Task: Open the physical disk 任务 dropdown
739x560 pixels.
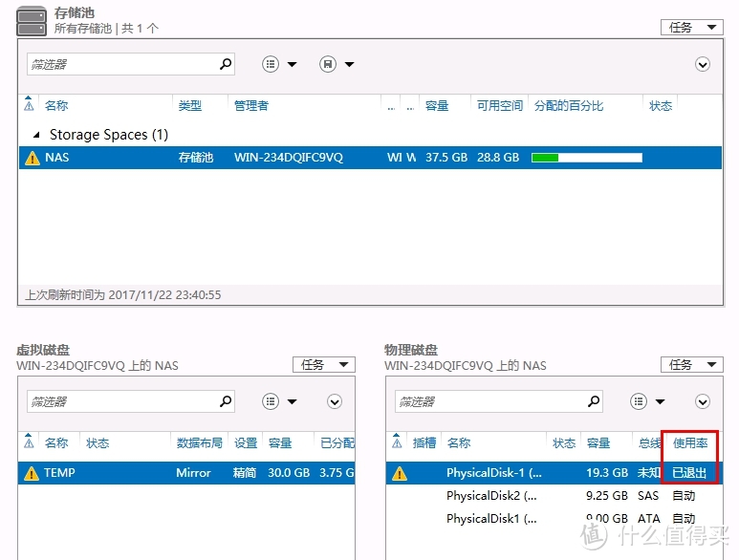Action: 691,365
